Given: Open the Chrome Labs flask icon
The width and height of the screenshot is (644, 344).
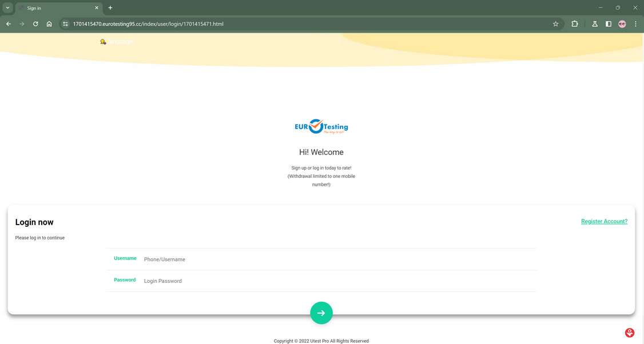Looking at the screenshot, I should (595, 24).
